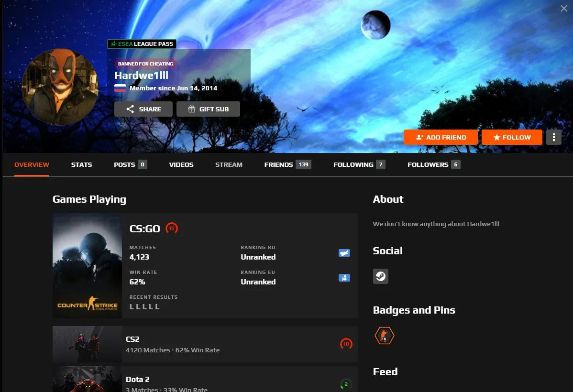Click the CS2 game thumbnail

88,344
